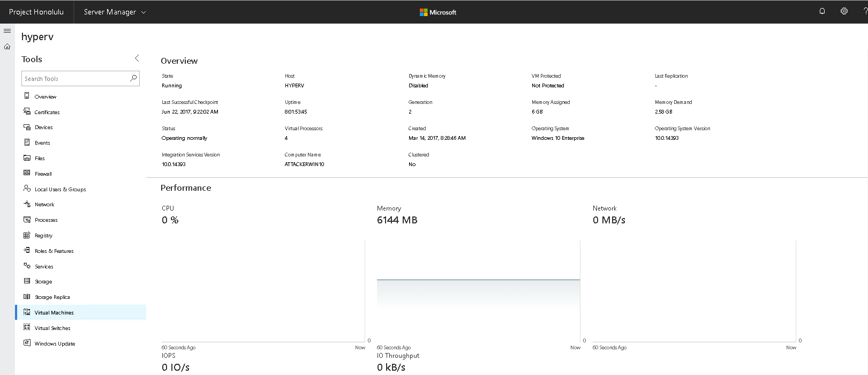Viewport: 868px width, 375px height.
Task: Click host value HYPERV
Action: pyautogui.click(x=295, y=86)
